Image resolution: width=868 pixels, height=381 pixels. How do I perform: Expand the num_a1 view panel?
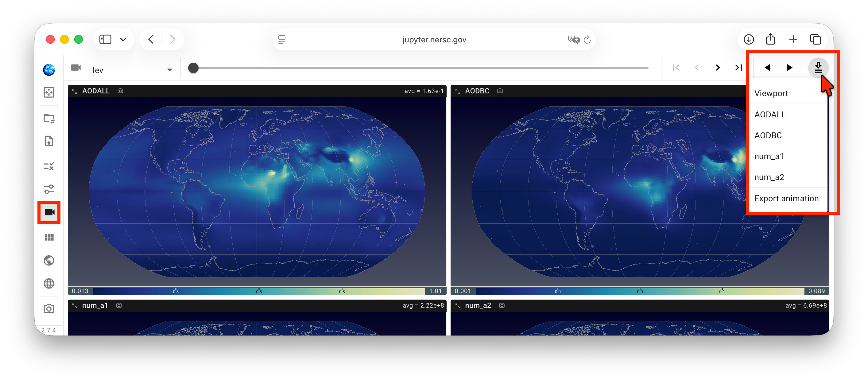pos(75,306)
